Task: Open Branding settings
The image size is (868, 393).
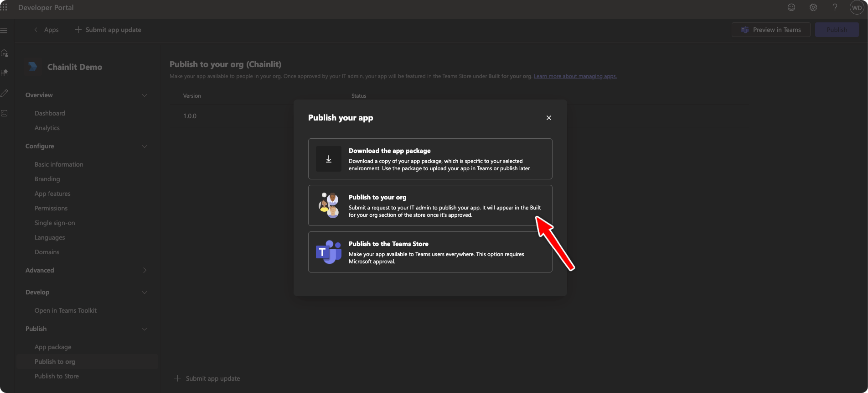Action: pyautogui.click(x=47, y=179)
